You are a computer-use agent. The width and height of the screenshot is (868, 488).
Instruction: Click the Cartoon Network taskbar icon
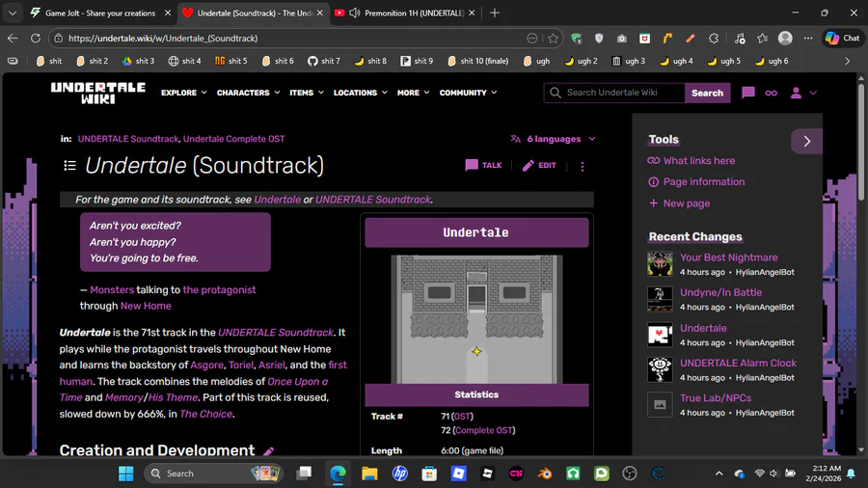coord(516,474)
